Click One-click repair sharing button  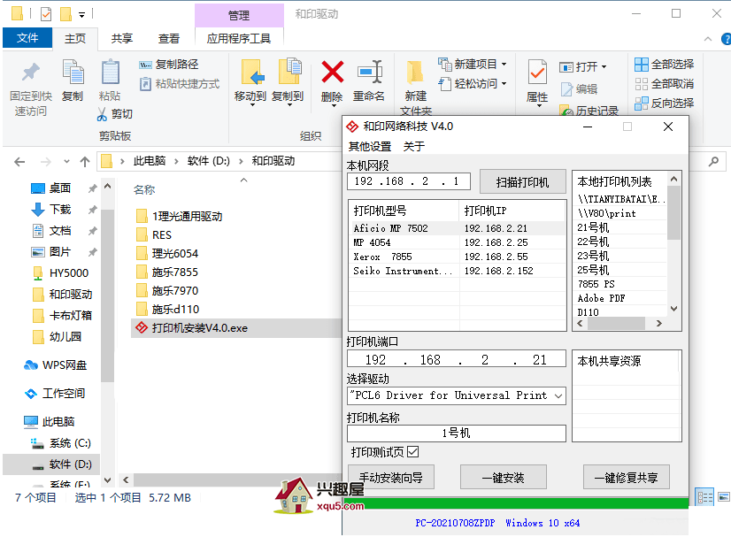tap(626, 477)
